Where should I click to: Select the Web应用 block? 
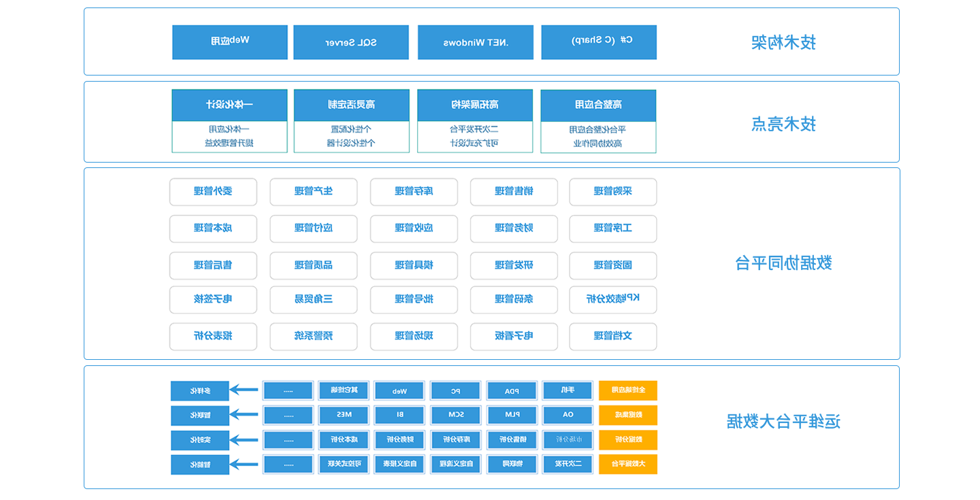pyautogui.click(x=230, y=42)
